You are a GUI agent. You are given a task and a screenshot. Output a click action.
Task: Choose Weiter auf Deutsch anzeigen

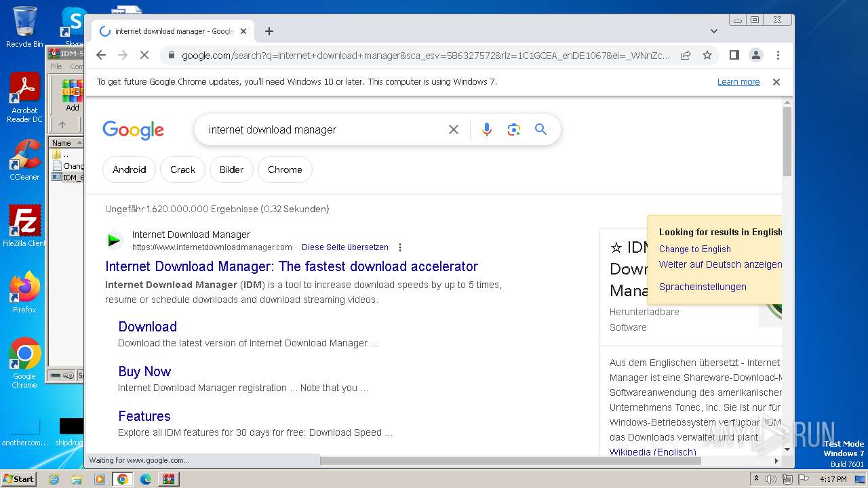click(x=720, y=264)
